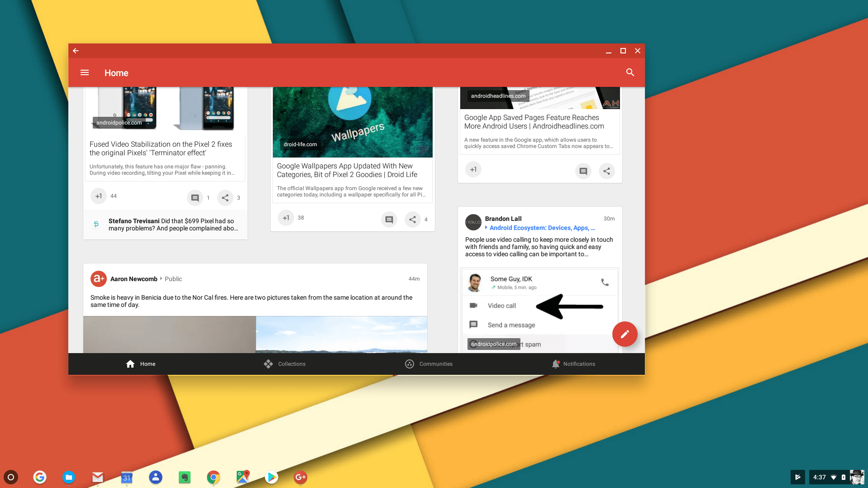The width and height of the screenshot is (868, 488).
Task: Plus-one the Google Wallpapers App post
Action: pos(286,218)
